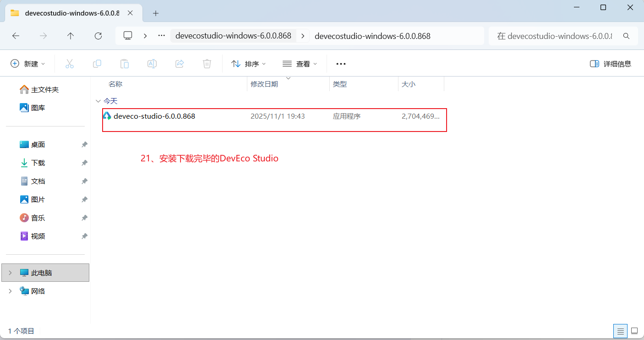This screenshot has width=644, height=340.
Task: Maximize the File Explorer window
Action: [603, 7]
